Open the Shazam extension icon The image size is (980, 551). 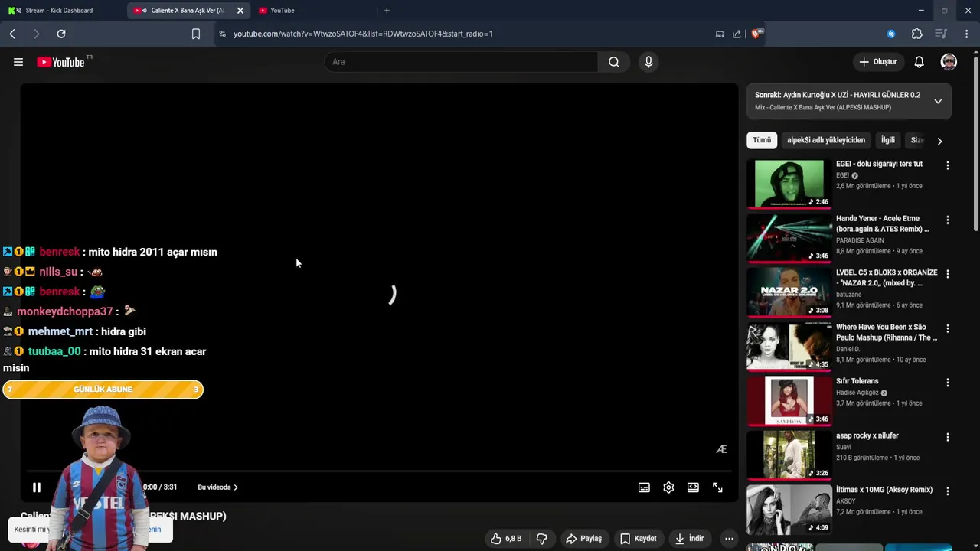[x=891, y=34]
